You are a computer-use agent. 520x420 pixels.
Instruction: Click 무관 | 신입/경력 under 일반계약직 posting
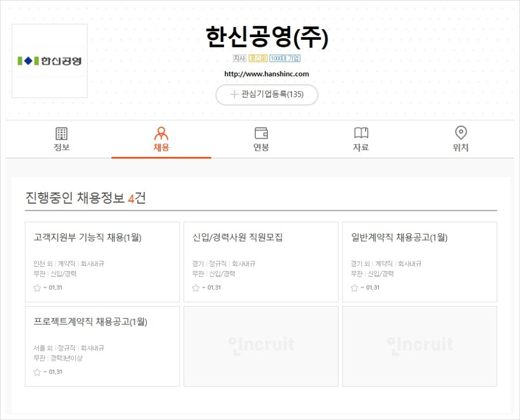pos(372,274)
